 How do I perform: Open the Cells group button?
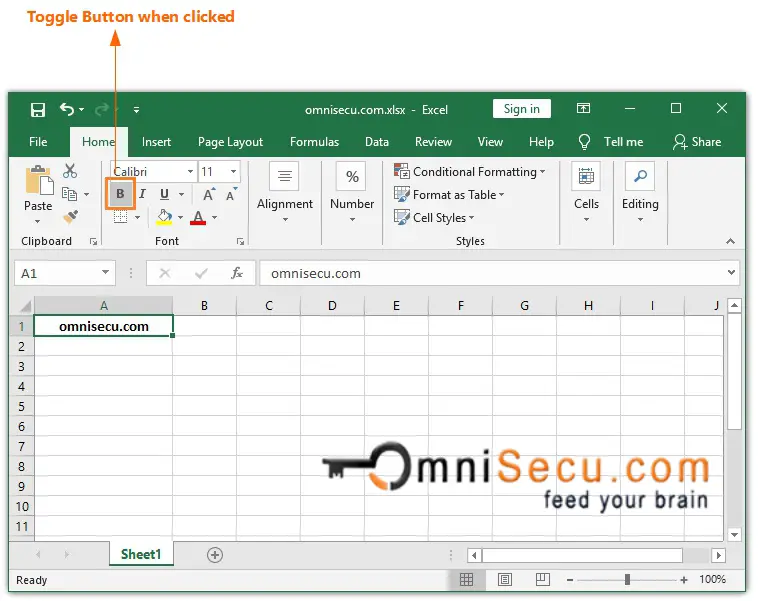pyautogui.click(x=586, y=193)
